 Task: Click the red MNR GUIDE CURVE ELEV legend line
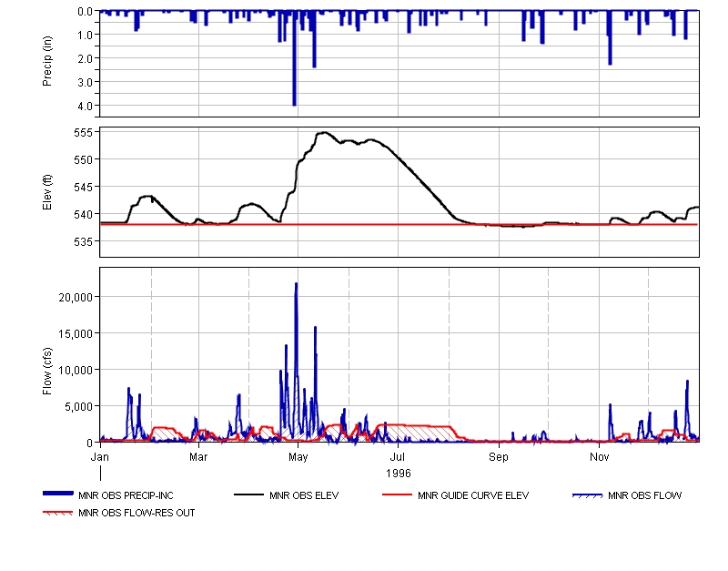pos(396,495)
